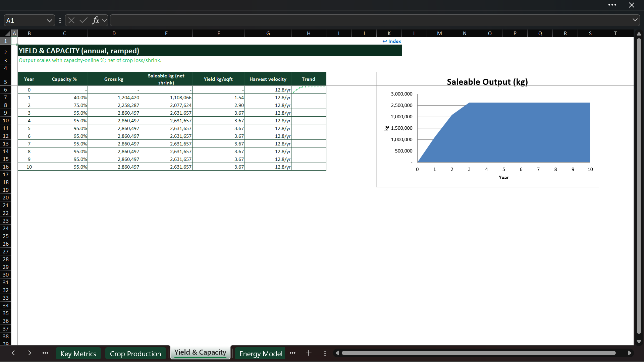The image size is (644, 362).
Task: Click the Select All corner triangle
Action: [7, 33]
